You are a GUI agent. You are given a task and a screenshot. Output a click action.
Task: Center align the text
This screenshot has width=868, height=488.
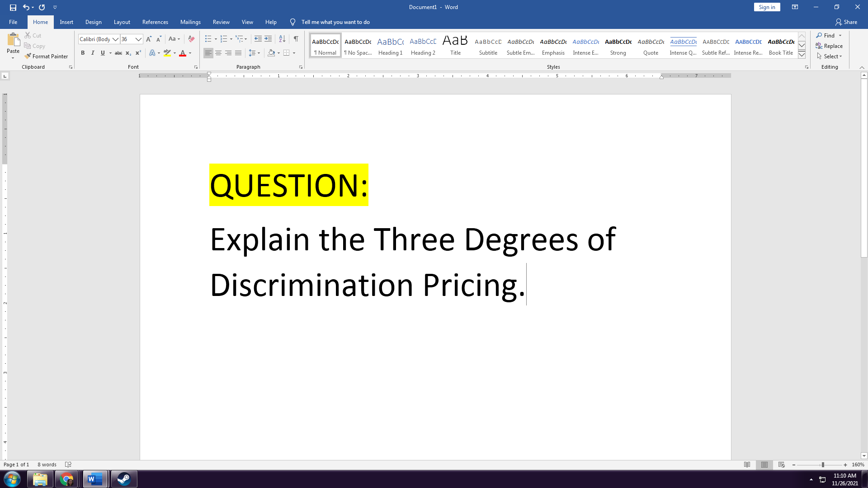point(218,53)
